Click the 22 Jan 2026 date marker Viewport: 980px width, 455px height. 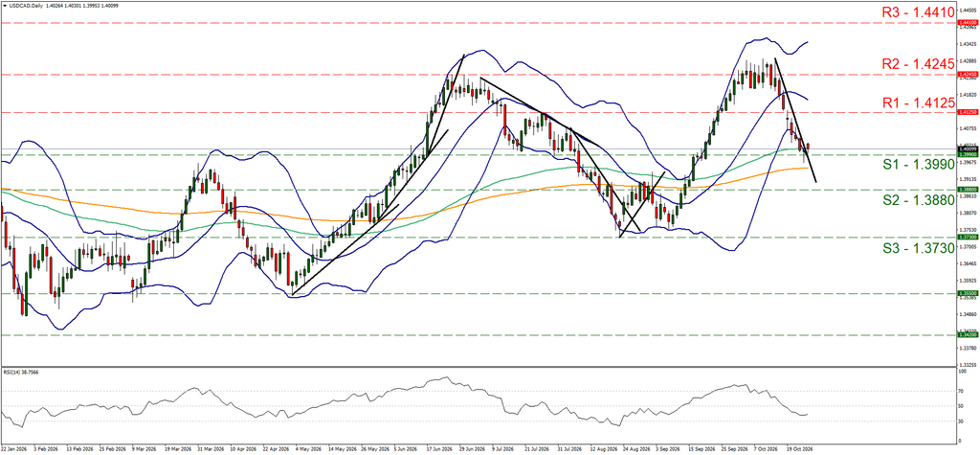coord(11,448)
